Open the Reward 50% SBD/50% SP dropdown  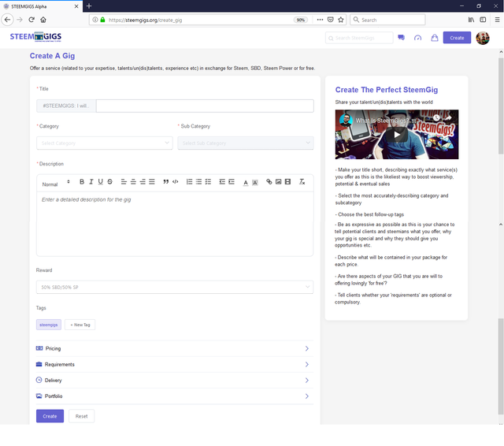[x=175, y=287]
